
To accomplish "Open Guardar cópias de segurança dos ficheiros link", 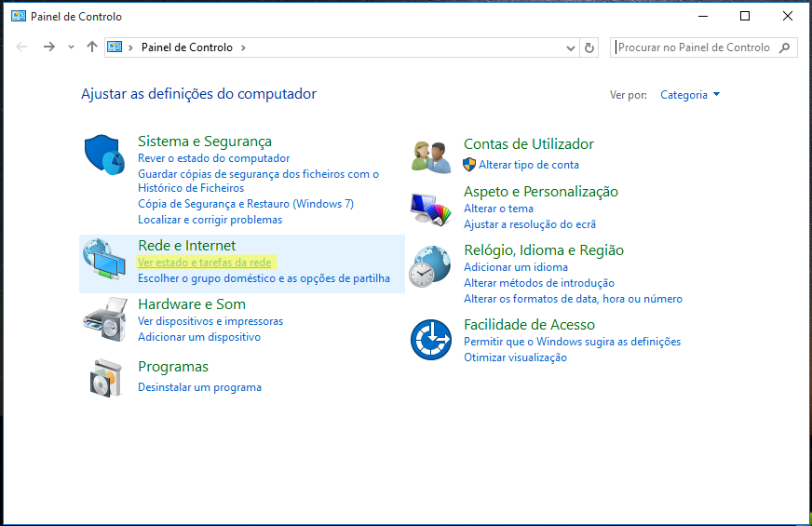I will coord(258,181).
